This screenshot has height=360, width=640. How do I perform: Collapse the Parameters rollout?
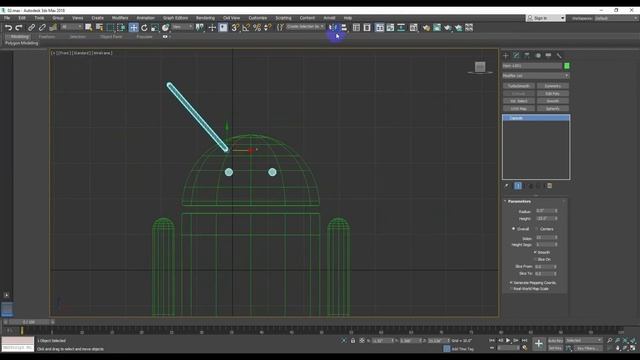point(519,201)
